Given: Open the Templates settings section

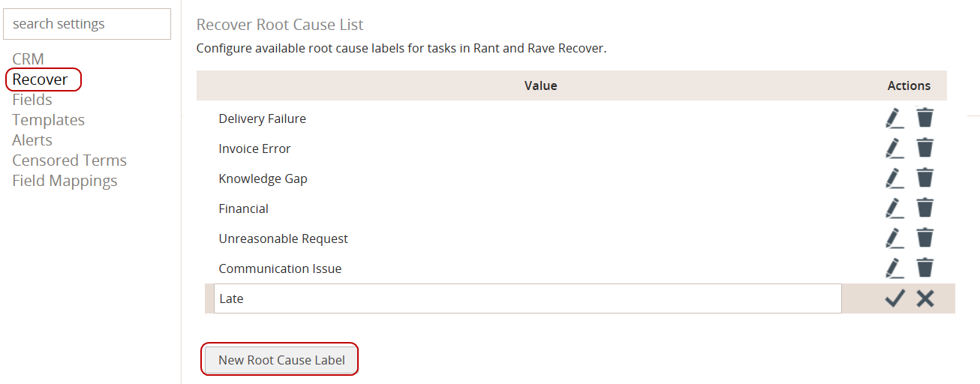Looking at the screenshot, I should point(48,120).
